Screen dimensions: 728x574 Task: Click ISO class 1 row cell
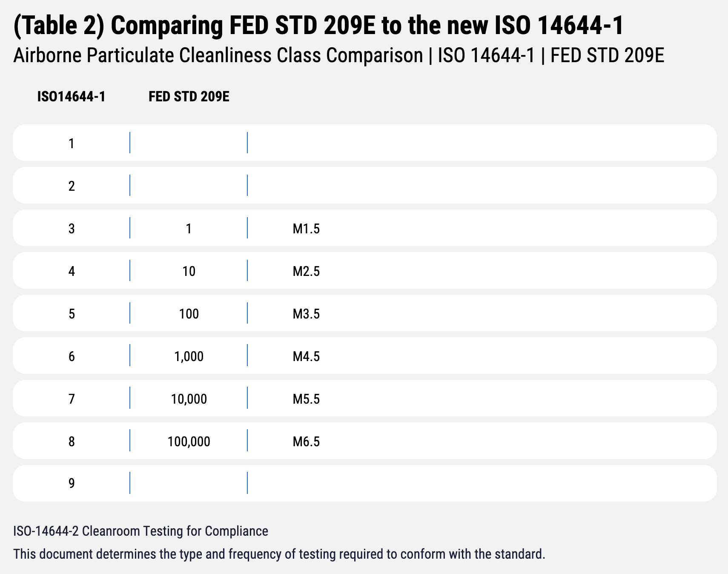click(x=72, y=143)
